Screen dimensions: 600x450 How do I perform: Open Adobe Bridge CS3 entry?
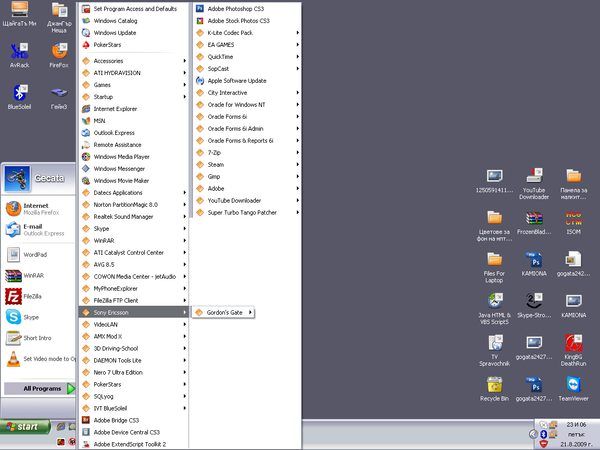click(x=134, y=420)
